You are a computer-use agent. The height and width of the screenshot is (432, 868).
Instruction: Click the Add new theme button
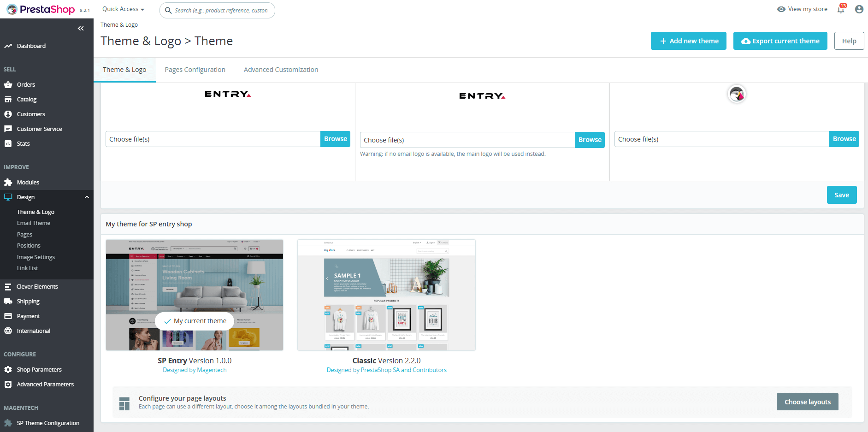tap(688, 41)
